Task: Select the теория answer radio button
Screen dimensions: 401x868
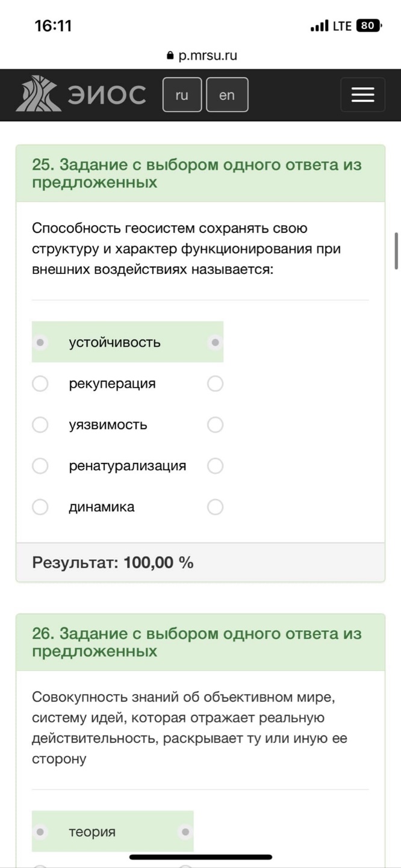Action: [40, 832]
